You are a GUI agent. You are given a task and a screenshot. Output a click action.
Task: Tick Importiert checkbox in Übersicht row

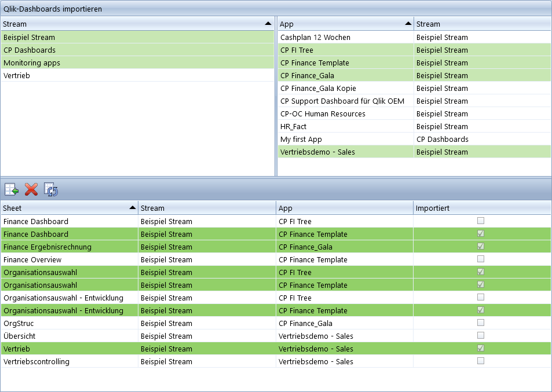481,335
